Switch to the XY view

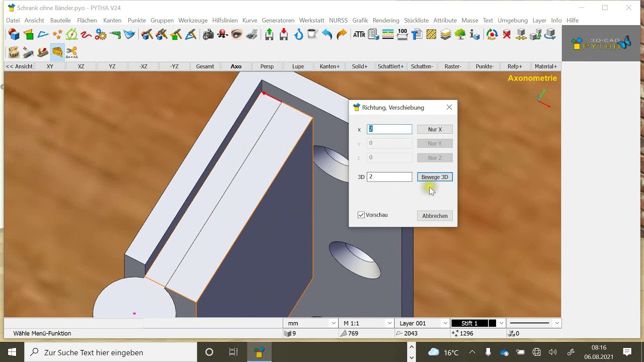pyautogui.click(x=50, y=66)
